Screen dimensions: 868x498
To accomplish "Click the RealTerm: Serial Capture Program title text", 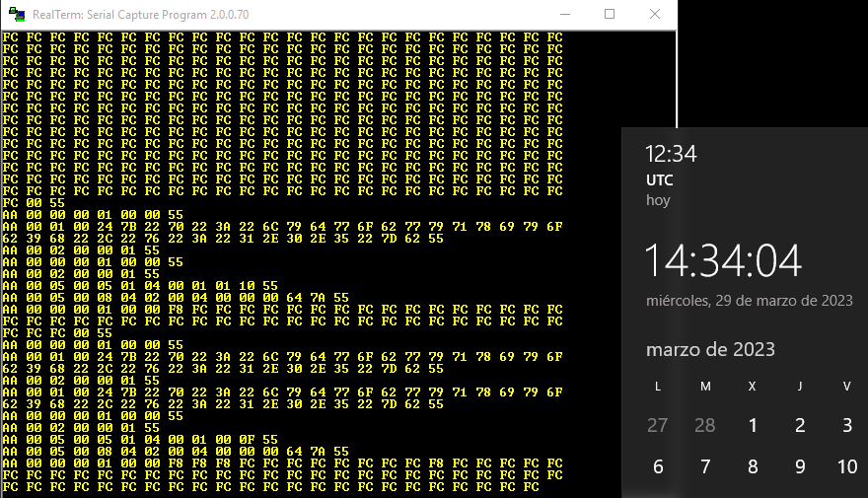I will tap(141, 15).
